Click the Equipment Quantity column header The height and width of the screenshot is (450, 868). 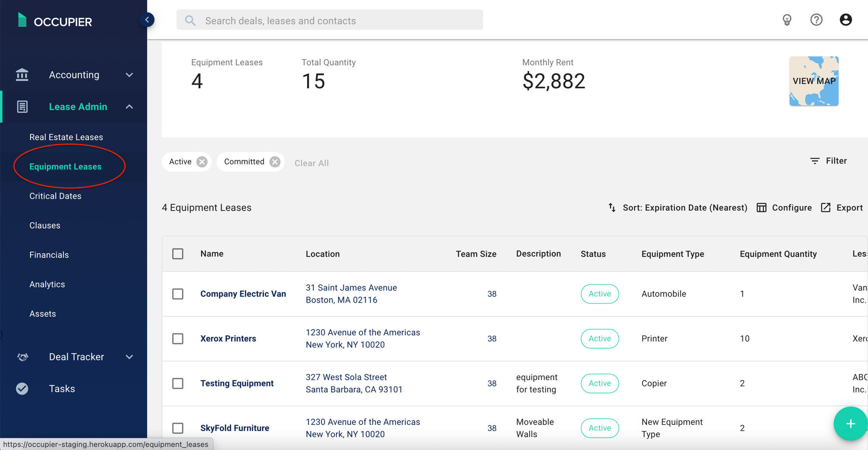tap(778, 254)
